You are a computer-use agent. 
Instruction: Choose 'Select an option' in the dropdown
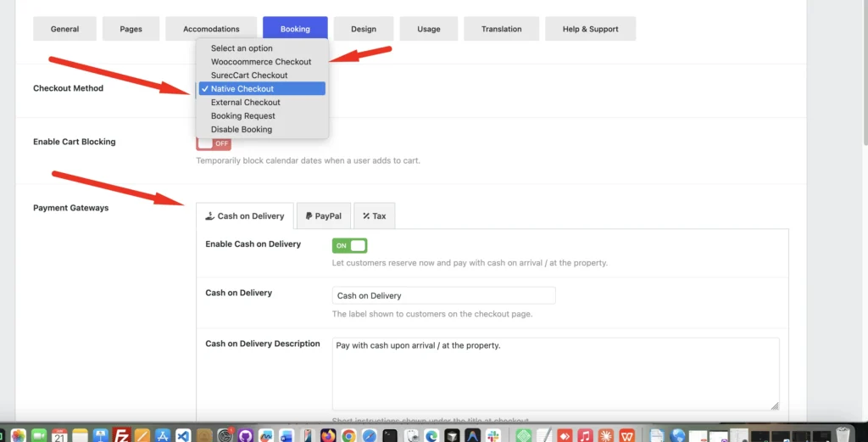click(x=262, y=48)
